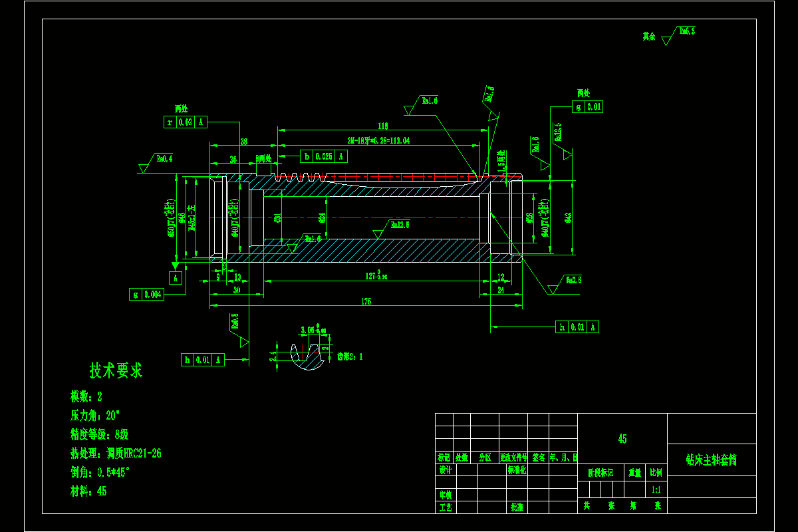The height and width of the screenshot is (532, 798).
Task: Select the 更改文件号 column header
Action: [513, 458]
